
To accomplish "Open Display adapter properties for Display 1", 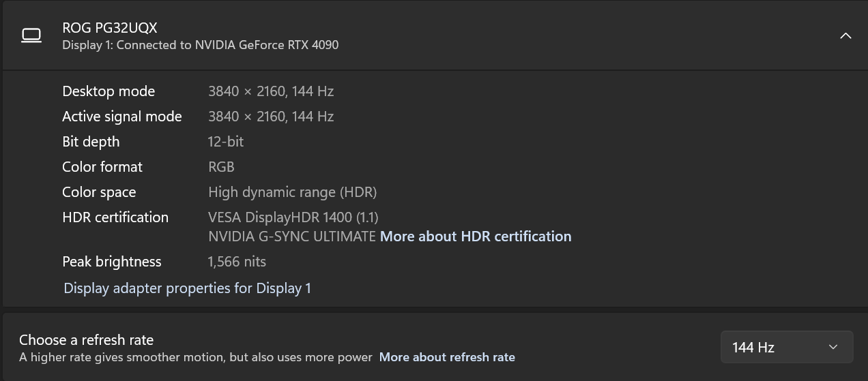I will [x=187, y=288].
